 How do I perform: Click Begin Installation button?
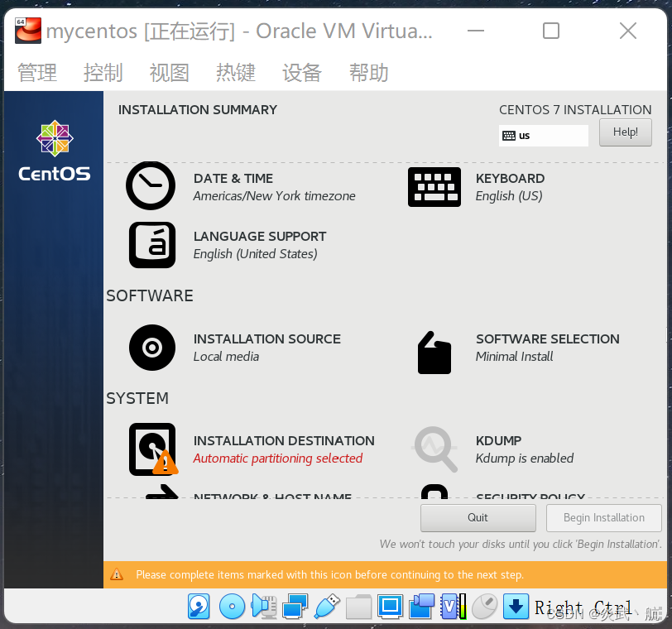(x=604, y=518)
